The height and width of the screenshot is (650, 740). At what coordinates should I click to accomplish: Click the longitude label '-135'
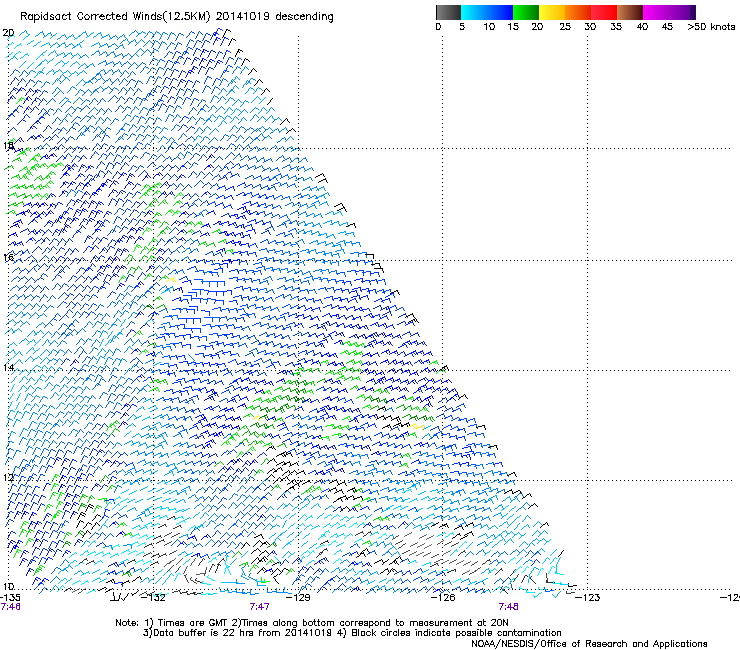(x=10, y=598)
